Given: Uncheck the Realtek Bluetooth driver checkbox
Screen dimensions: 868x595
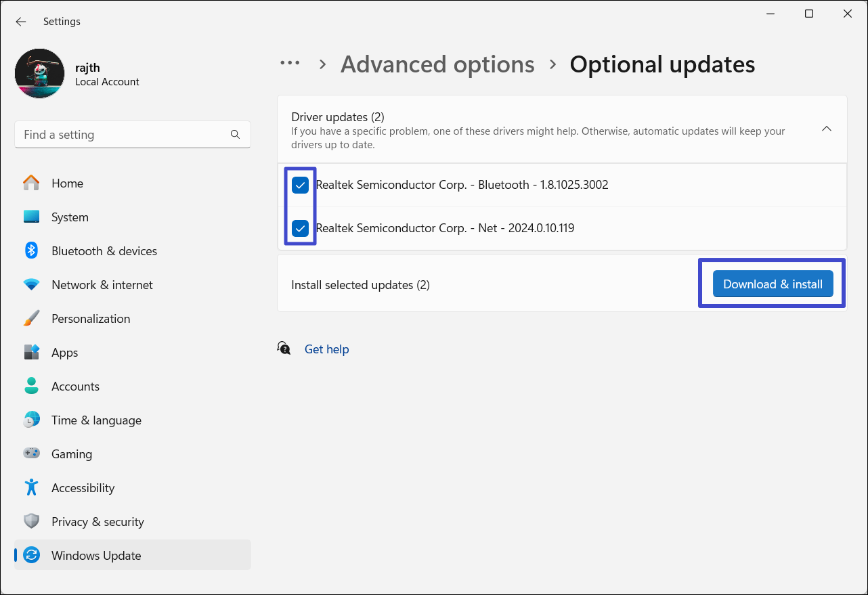Looking at the screenshot, I should click(300, 185).
